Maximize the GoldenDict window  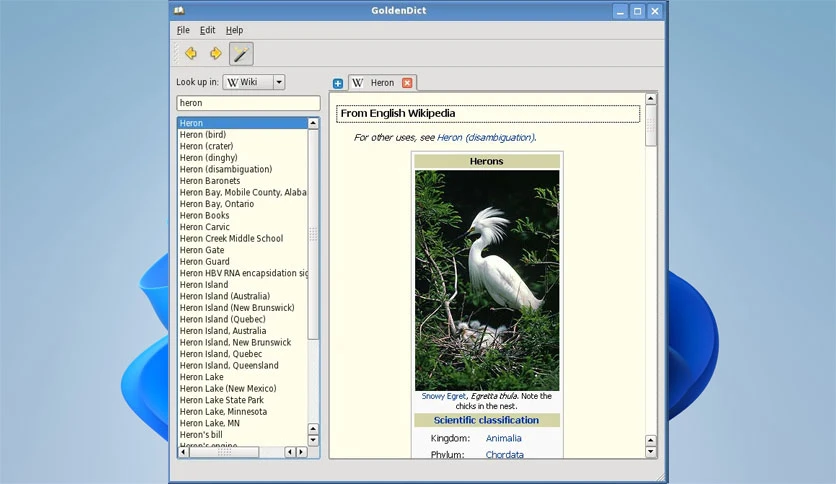(x=637, y=11)
